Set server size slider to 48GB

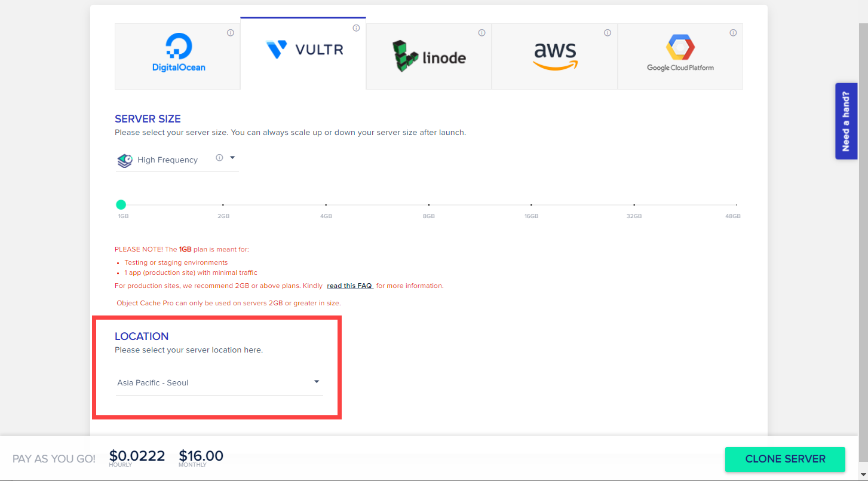(x=736, y=205)
